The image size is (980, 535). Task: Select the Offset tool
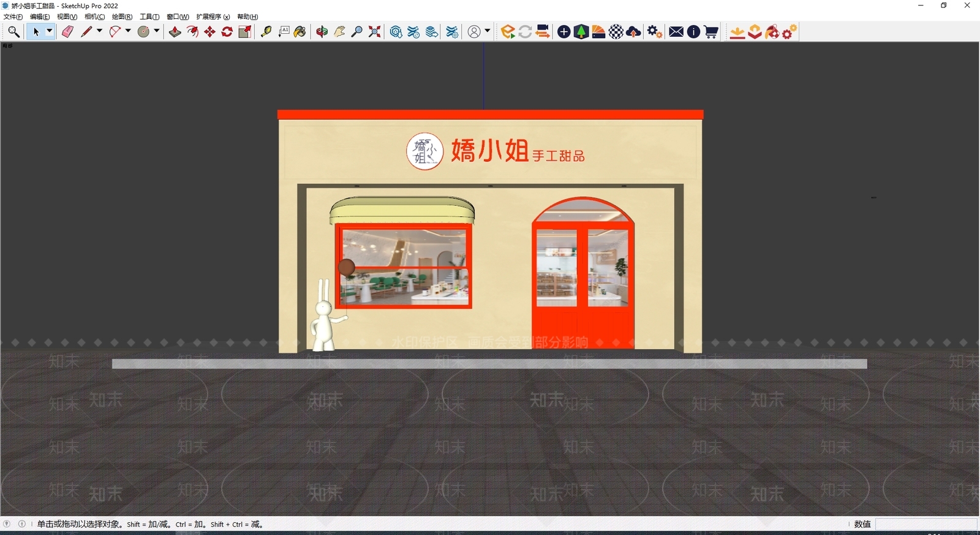point(192,32)
